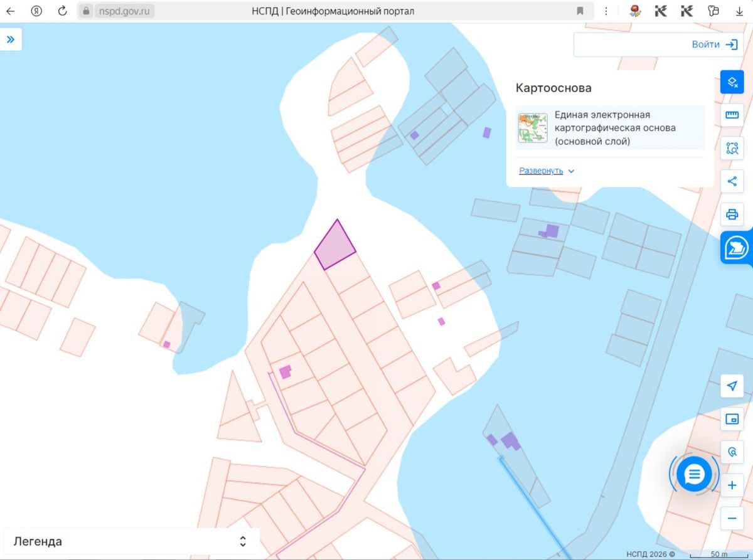Image resolution: width=753 pixels, height=560 pixels.
Task: Go back to the previous page
Action: tap(11, 11)
